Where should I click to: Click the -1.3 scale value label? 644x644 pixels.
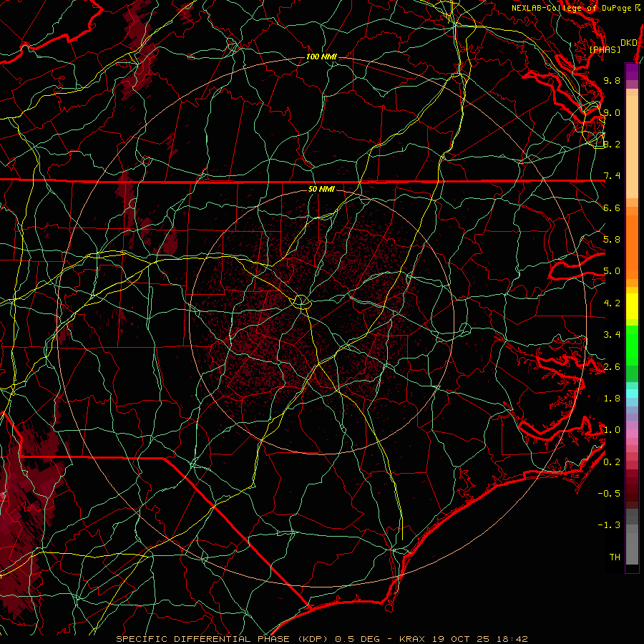click(x=609, y=525)
